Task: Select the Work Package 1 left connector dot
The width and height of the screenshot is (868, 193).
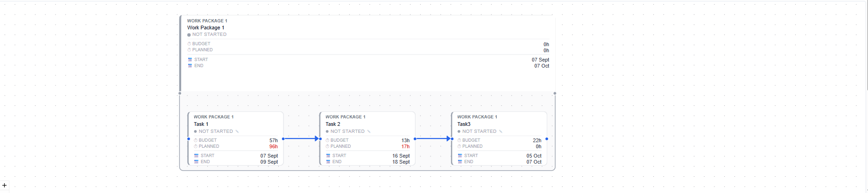Action: 180,93
